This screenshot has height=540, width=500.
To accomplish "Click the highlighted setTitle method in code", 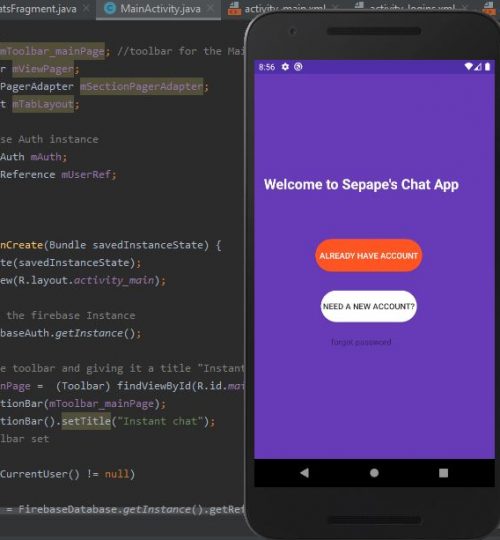I will pyautogui.click(x=86, y=421).
